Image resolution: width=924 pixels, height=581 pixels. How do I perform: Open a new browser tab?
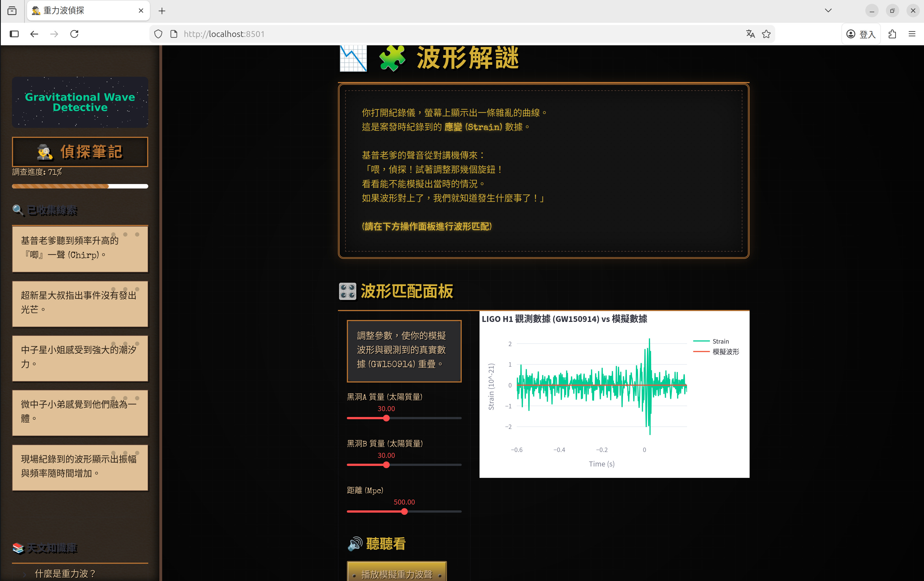point(162,11)
